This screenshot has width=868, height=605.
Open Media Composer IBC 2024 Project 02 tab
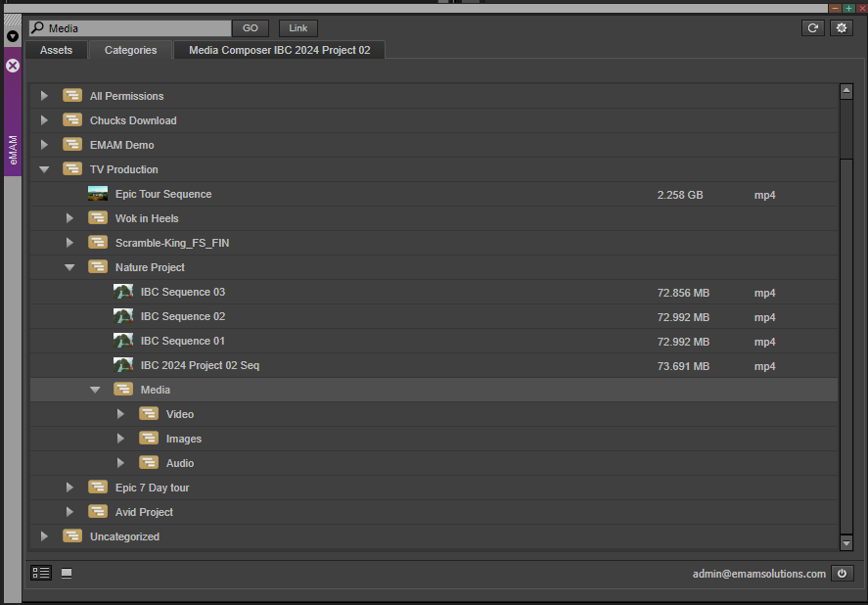(x=279, y=50)
